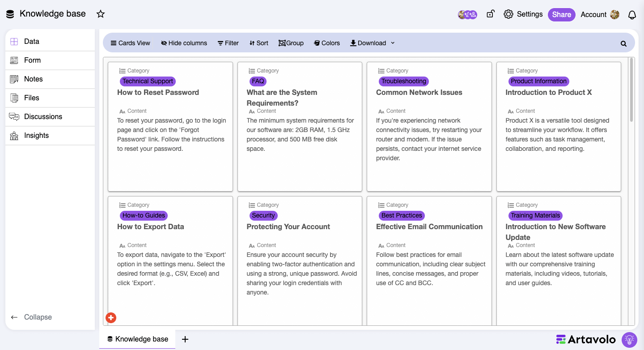This screenshot has height=350, width=644.
Task: Open the notifications bell
Action: 632,14
